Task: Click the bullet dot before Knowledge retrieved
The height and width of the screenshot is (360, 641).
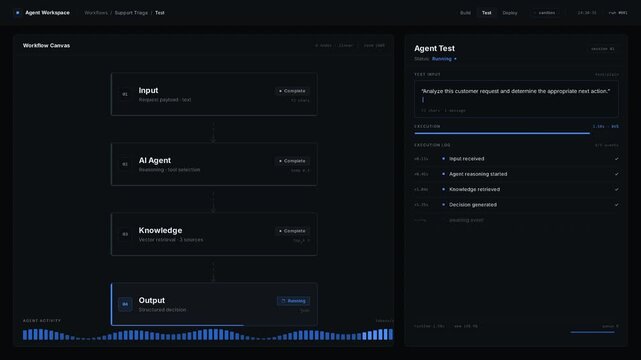Action: pos(444,189)
